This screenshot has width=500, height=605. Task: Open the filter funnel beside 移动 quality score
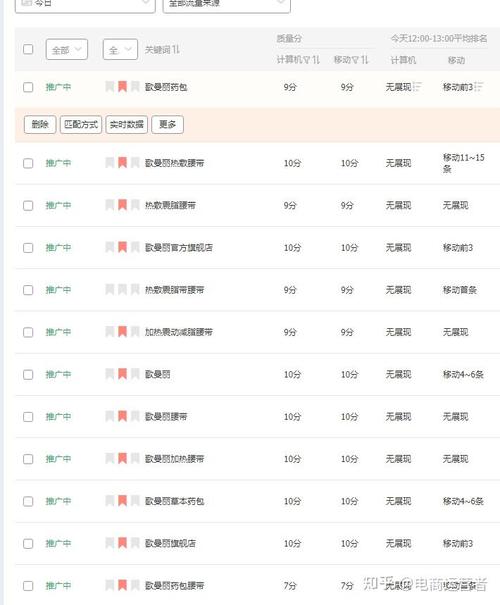pyautogui.click(x=355, y=60)
